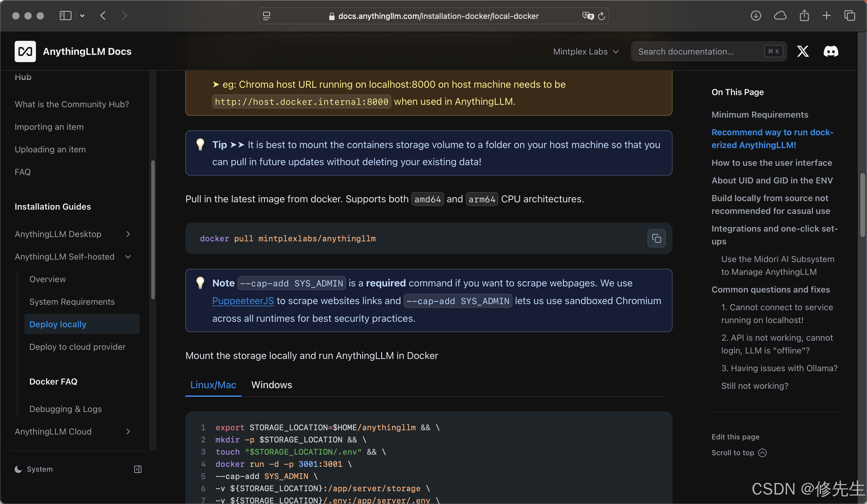The image size is (867, 504).
Task: Open the X profile icon
Action: click(x=803, y=51)
